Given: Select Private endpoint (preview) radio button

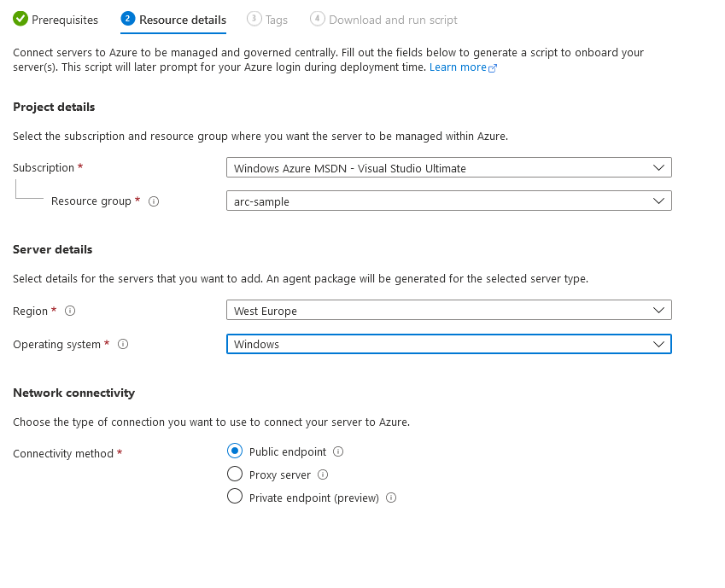Looking at the screenshot, I should click(235, 497).
